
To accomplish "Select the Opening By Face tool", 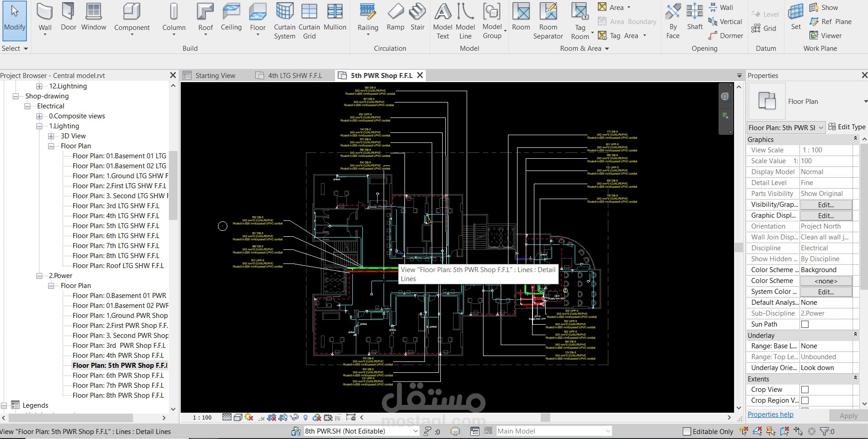I will click(673, 21).
